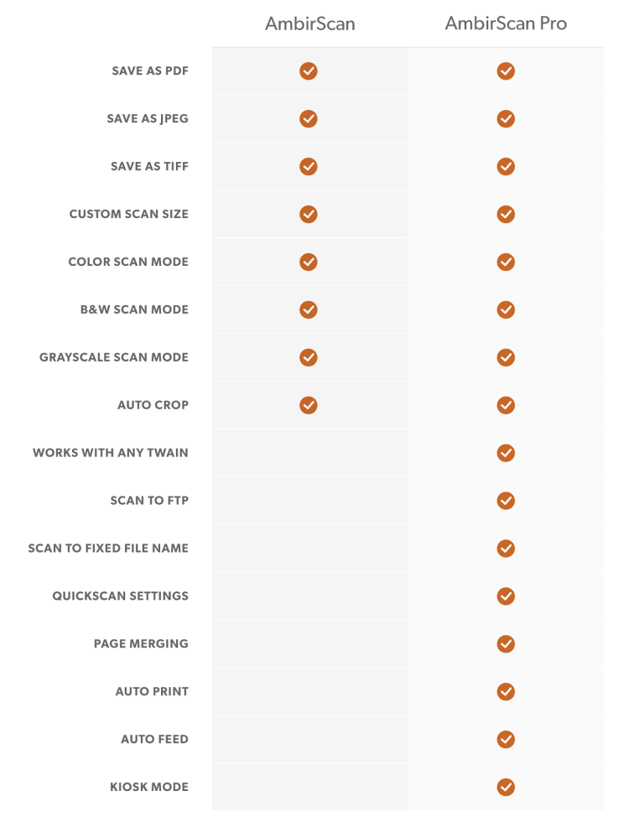Click AmbirScan Pro checkmark for Kiosk Mode
This screenshot has height=827, width=644.
[506, 788]
